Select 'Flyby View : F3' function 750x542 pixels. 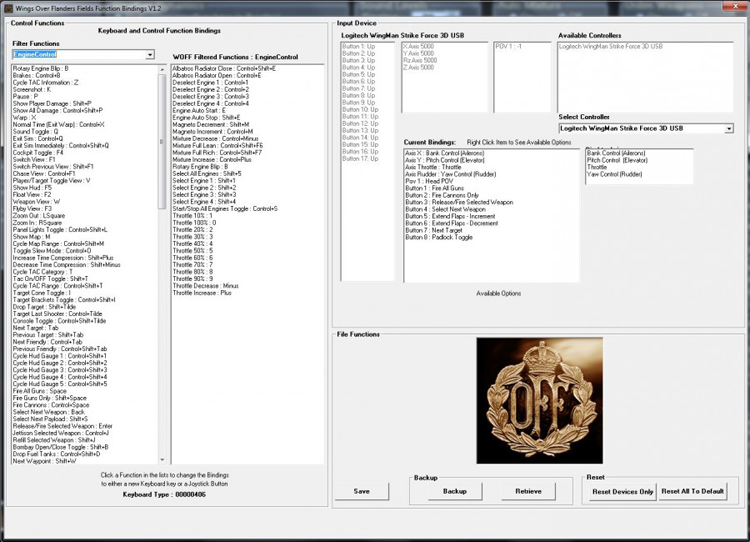(32, 209)
